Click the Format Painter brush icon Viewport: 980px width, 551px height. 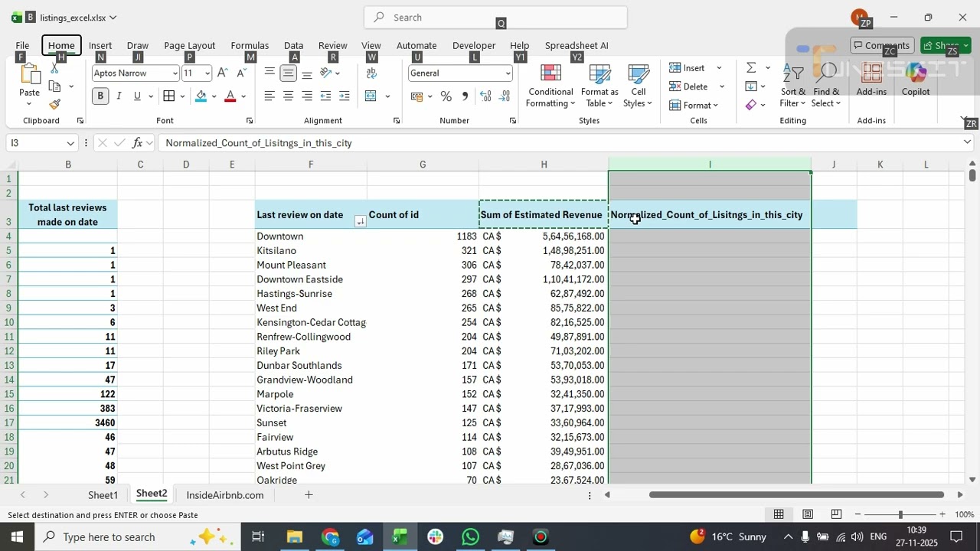(54, 104)
